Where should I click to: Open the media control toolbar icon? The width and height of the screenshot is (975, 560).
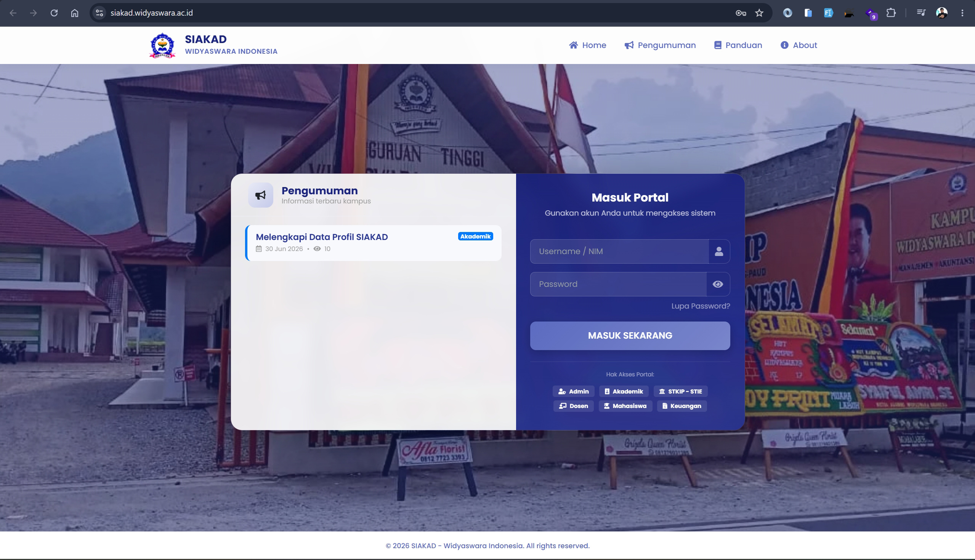click(921, 13)
